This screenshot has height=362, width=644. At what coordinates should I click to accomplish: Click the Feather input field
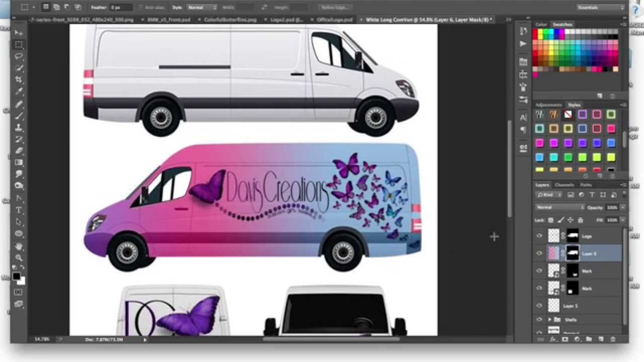121,8
